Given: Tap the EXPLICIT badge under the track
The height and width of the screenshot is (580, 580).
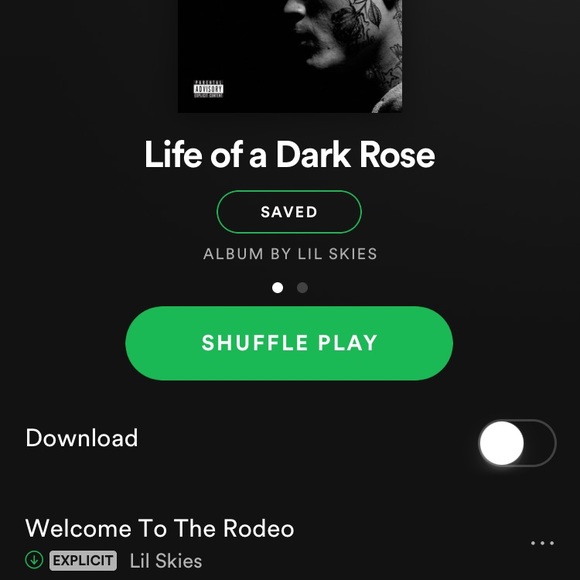Looking at the screenshot, I should click(83, 560).
